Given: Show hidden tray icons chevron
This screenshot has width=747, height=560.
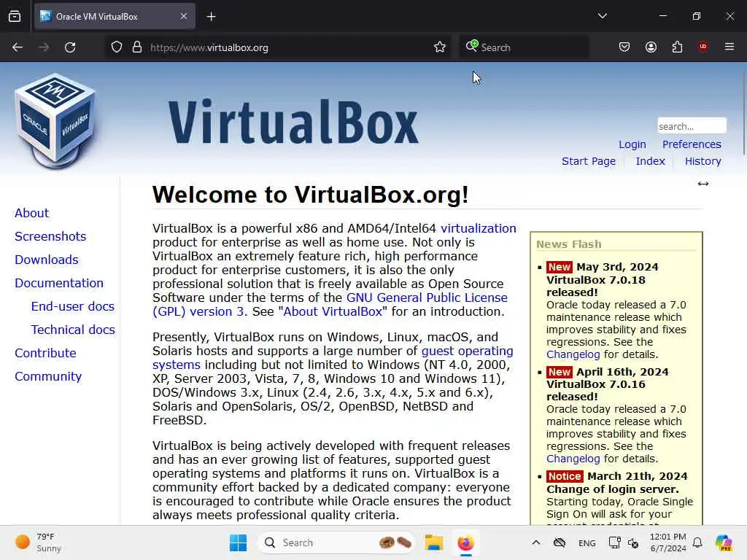Looking at the screenshot, I should pyautogui.click(x=536, y=542).
